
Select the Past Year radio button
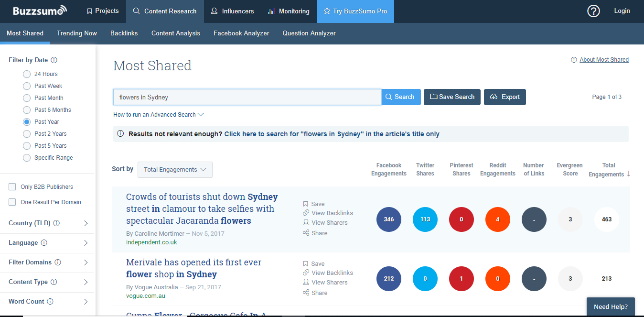(27, 122)
